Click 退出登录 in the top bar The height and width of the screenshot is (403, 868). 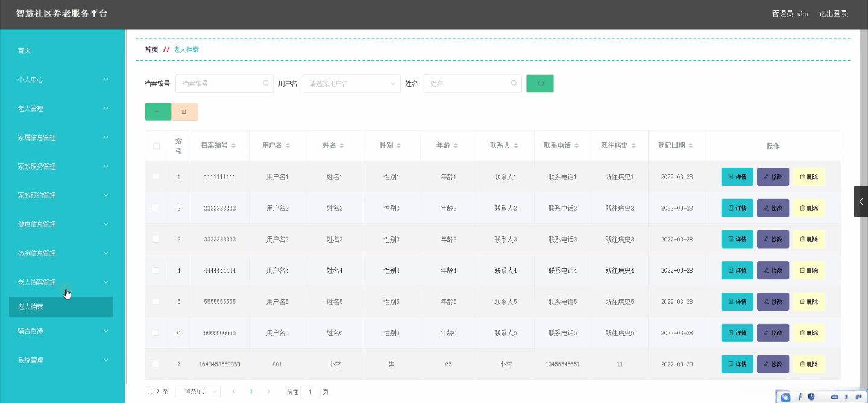point(833,14)
